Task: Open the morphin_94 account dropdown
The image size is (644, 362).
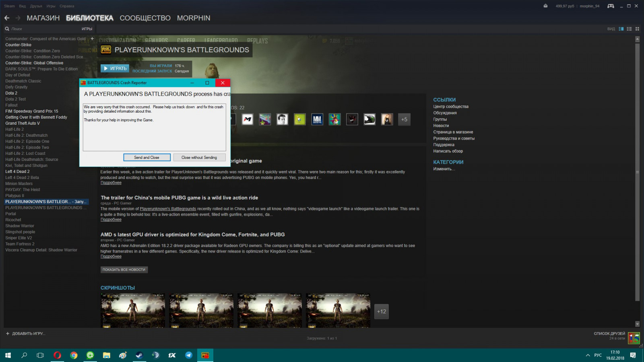Action: coord(590,6)
